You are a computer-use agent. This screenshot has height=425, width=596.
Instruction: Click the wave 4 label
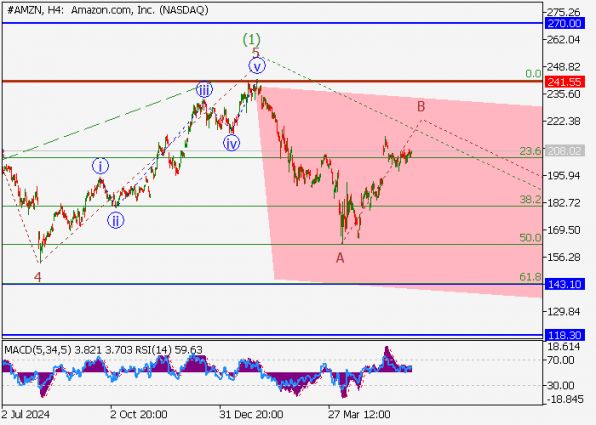pos(37,277)
